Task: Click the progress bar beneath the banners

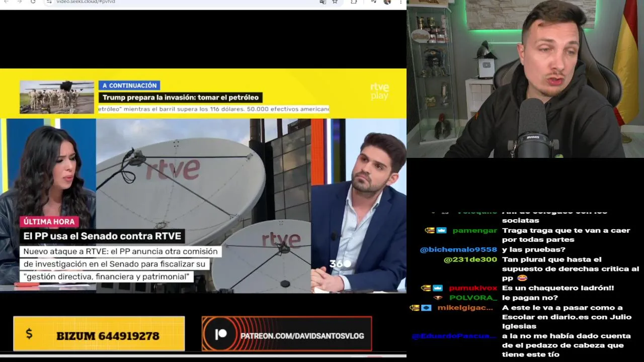Action: 203,355
